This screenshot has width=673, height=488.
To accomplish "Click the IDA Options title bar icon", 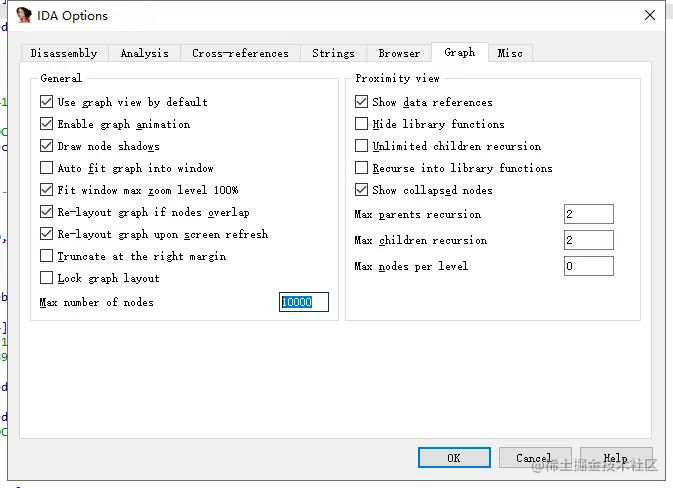I will (24, 15).
